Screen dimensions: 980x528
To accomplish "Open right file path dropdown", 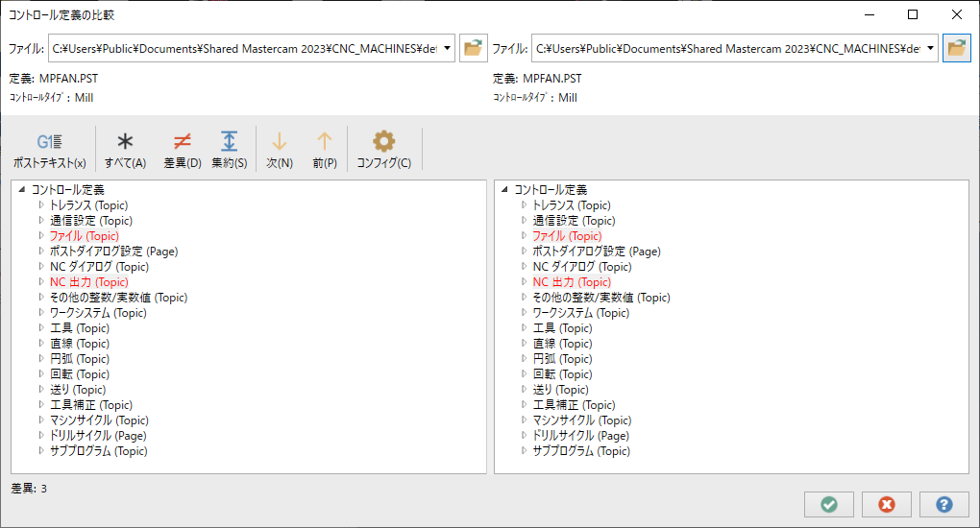I will pos(931,48).
